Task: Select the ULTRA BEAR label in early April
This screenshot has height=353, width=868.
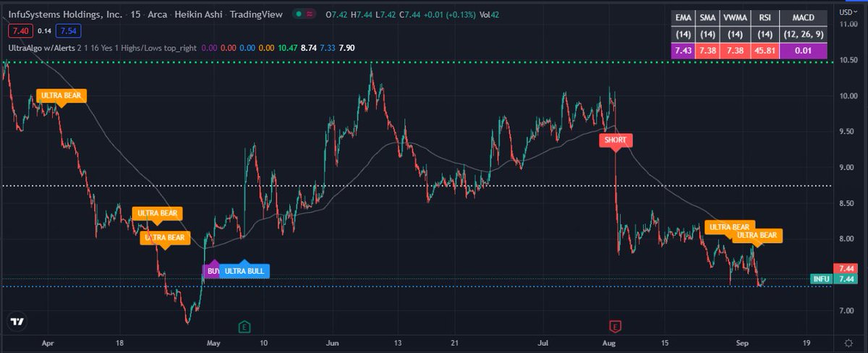Action: pos(61,96)
